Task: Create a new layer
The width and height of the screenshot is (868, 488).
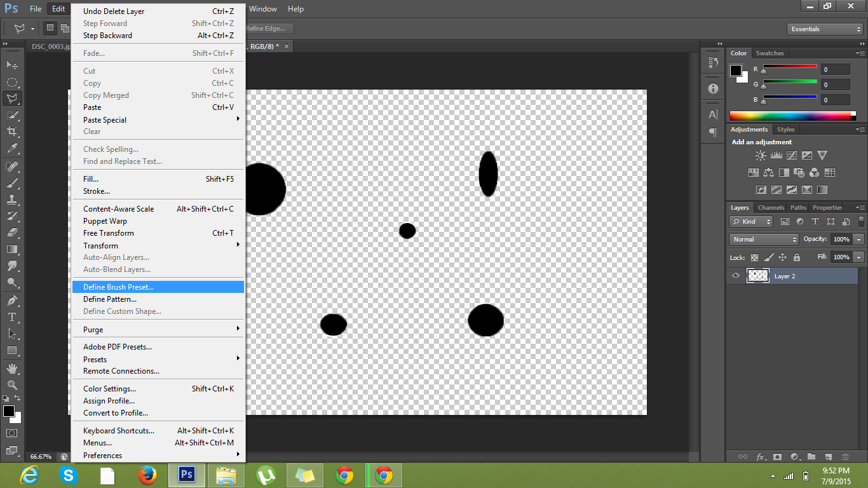Action: point(829,456)
